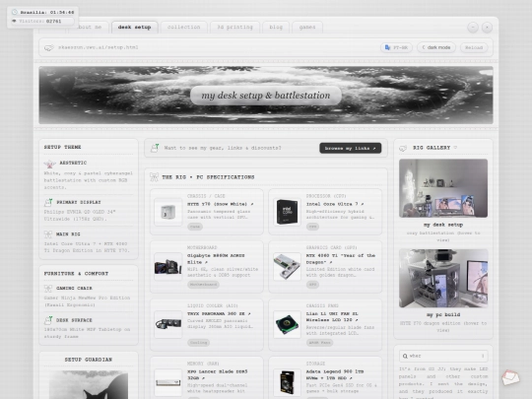Click the GPU tag under RTX 4060 Ti
Viewport: 532px width, 399px height.
coord(312,285)
